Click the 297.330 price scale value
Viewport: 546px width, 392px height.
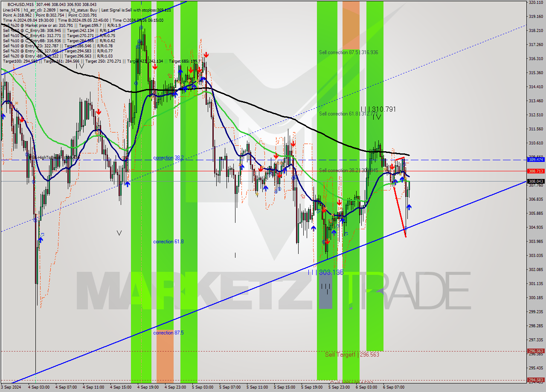pos(535,340)
